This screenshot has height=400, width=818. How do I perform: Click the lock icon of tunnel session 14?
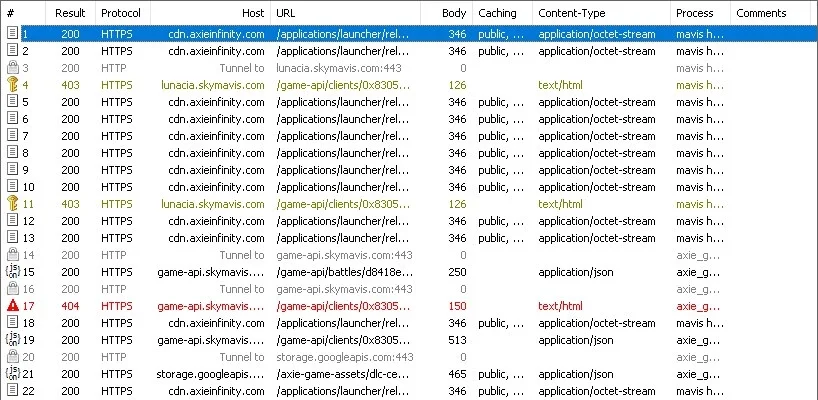click(13, 254)
